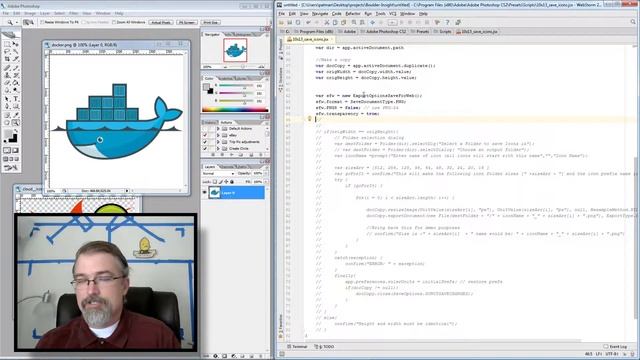640x360 pixels.
Task: Toggle Resize Windows To Fit checkbox
Action: pos(42,22)
